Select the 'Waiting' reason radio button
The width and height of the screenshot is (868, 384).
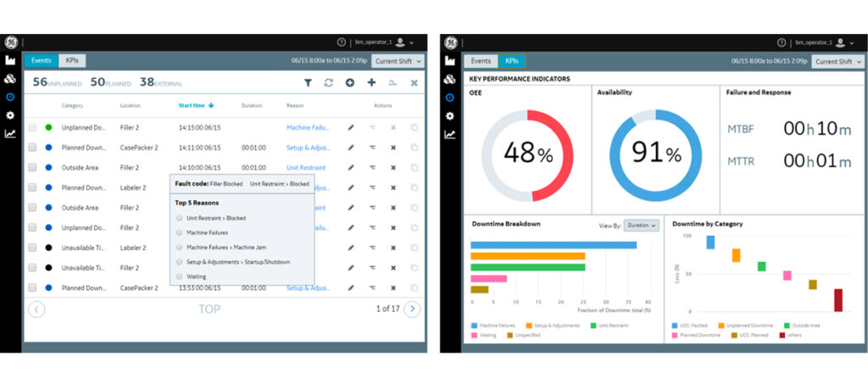coord(179,276)
